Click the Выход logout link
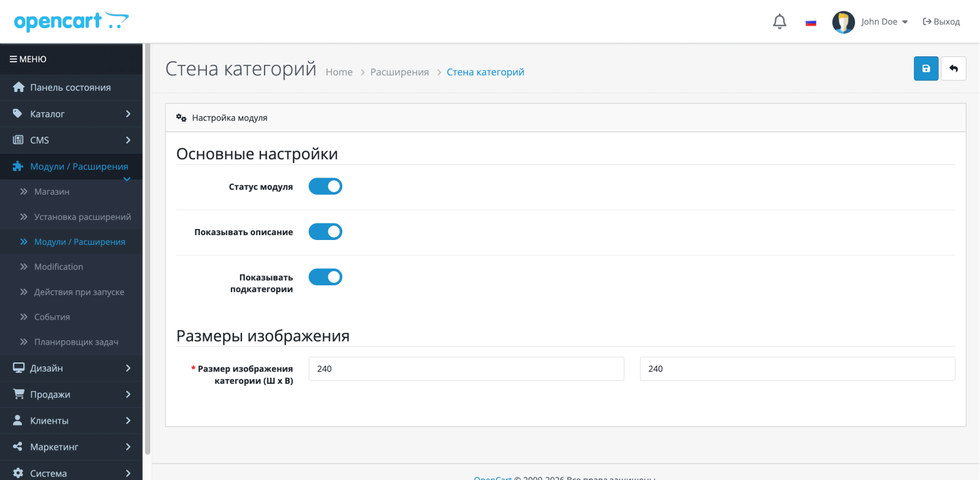The width and height of the screenshot is (980, 480). [x=941, y=21]
